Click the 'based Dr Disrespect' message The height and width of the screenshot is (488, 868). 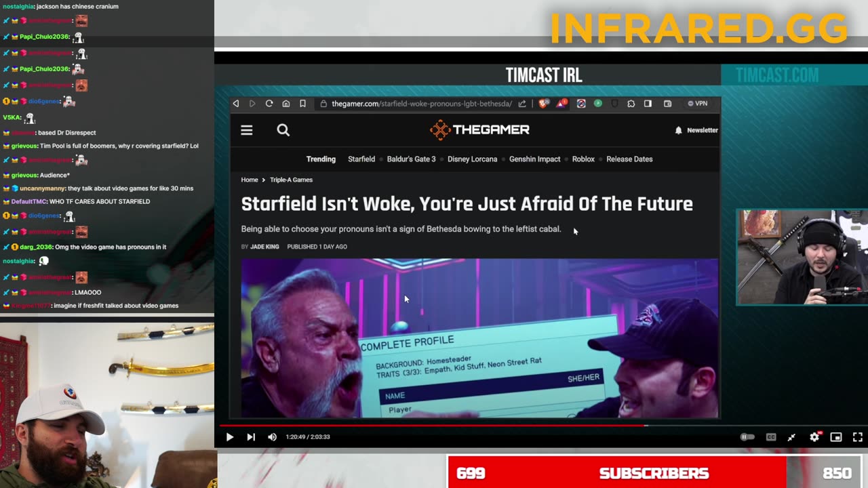[67, 133]
